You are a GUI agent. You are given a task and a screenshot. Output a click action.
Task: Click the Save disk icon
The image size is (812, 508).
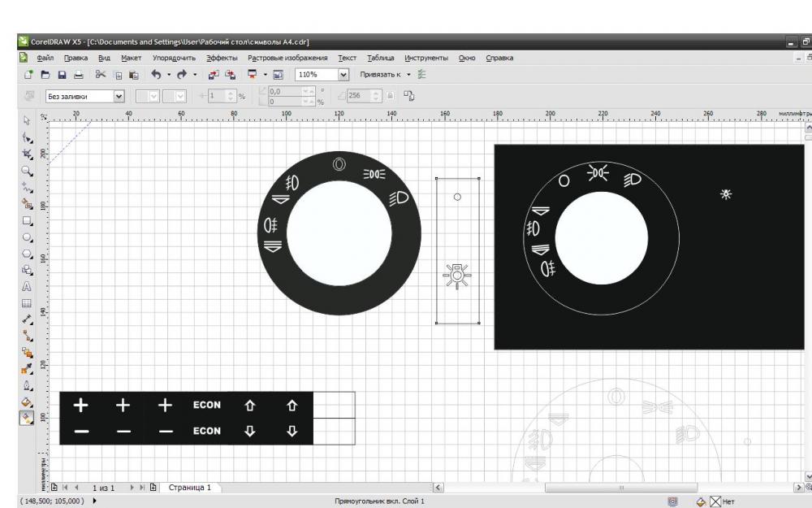(61, 74)
